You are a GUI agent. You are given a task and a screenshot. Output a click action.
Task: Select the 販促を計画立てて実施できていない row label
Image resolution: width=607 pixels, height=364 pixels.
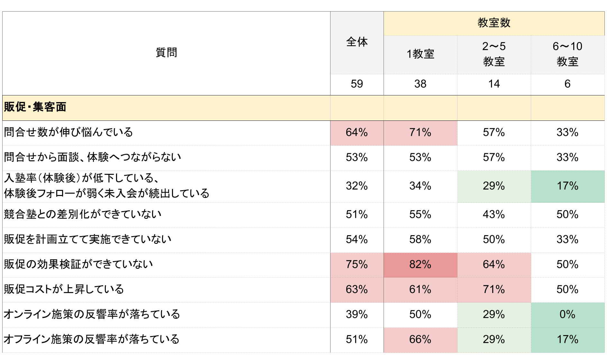[87, 239]
